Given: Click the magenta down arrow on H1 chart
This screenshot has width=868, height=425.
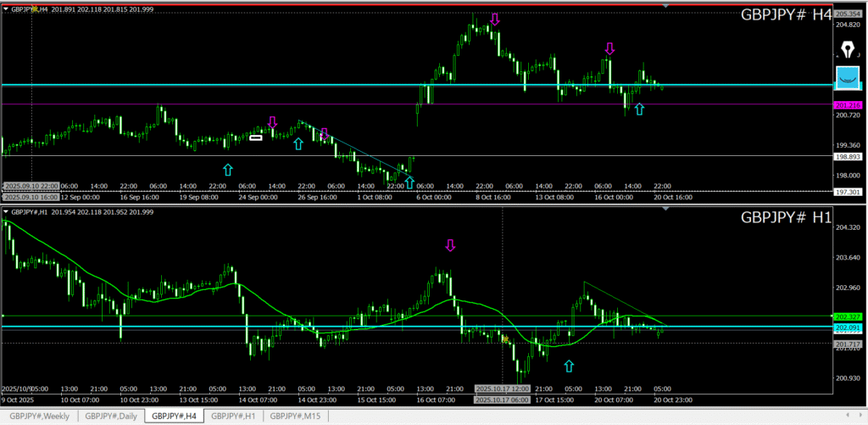Looking at the screenshot, I should click(450, 246).
